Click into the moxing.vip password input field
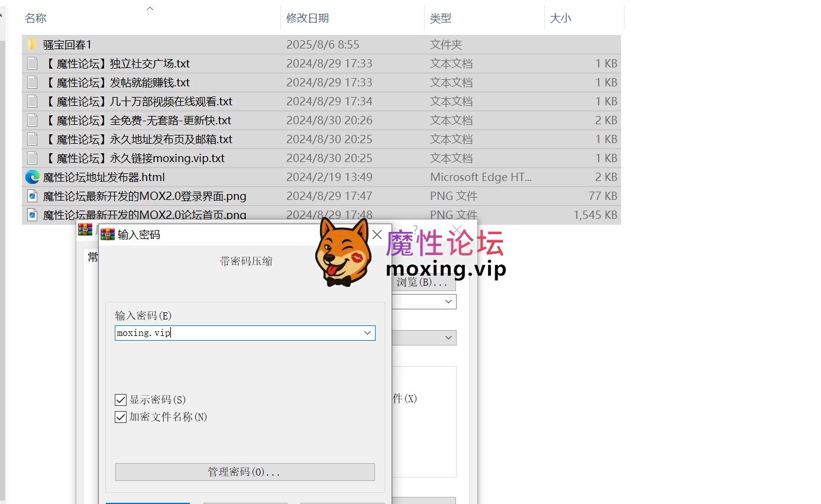 coord(245,333)
